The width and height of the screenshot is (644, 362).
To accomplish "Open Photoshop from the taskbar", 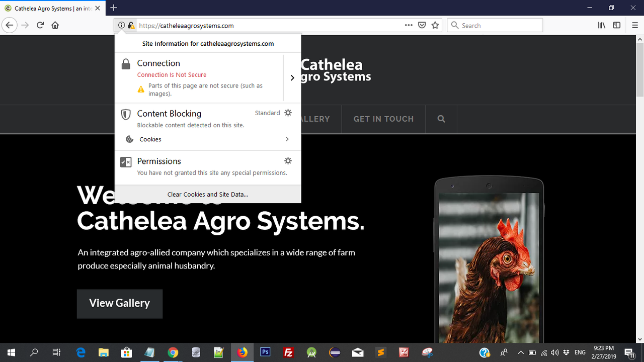I will 265,352.
